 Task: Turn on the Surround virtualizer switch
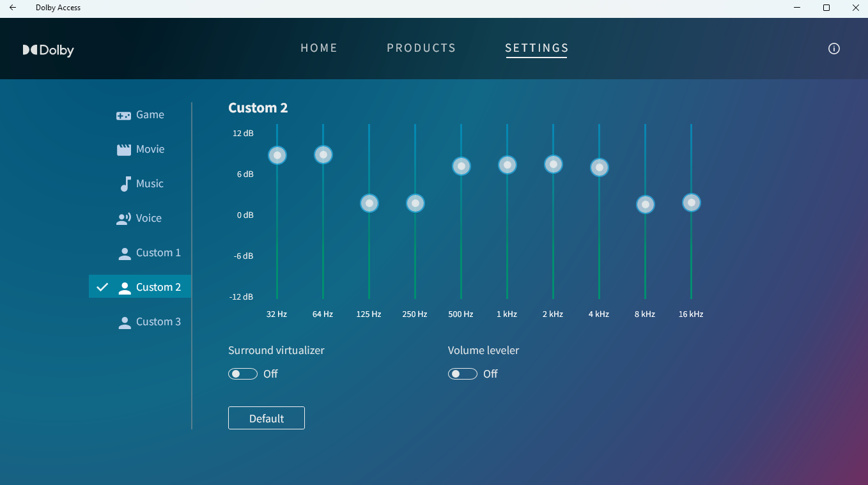point(243,374)
